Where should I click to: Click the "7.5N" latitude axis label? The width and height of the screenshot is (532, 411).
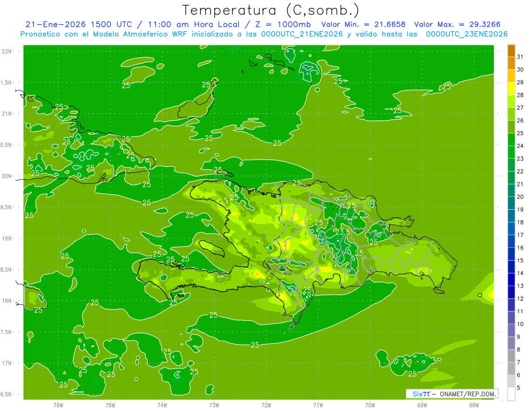(x=7, y=332)
